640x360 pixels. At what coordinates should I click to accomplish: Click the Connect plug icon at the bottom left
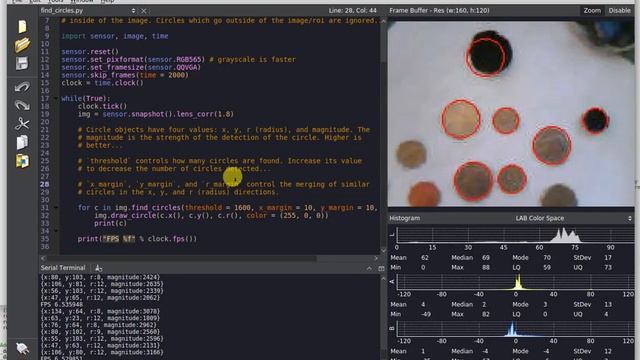click(x=22, y=348)
